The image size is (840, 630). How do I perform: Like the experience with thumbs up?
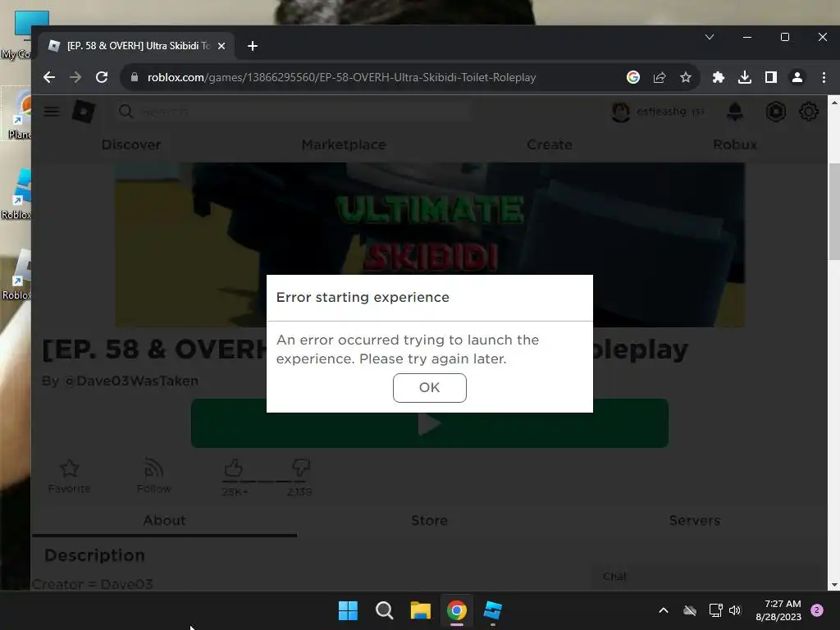click(234, 468)
